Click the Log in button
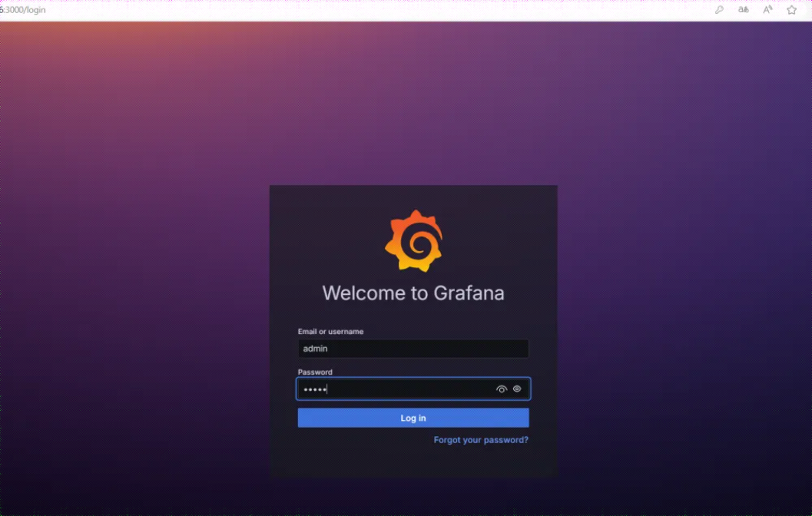 pyautogui.click(x=413, y=418)
